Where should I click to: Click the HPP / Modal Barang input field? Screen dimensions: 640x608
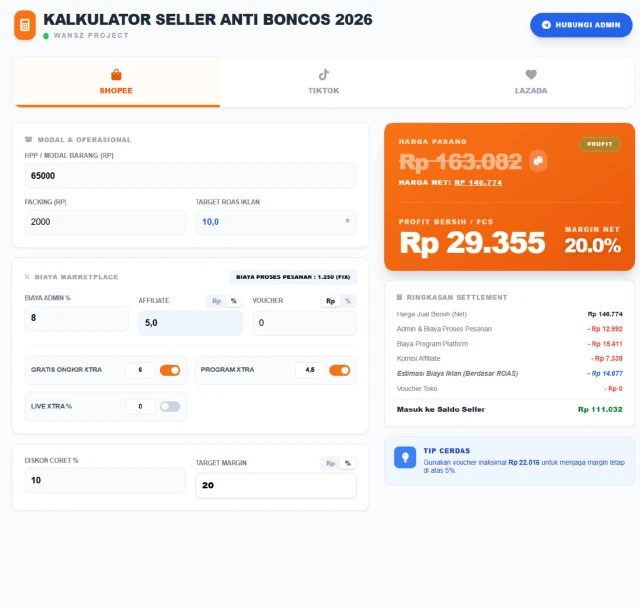(190, 176)
